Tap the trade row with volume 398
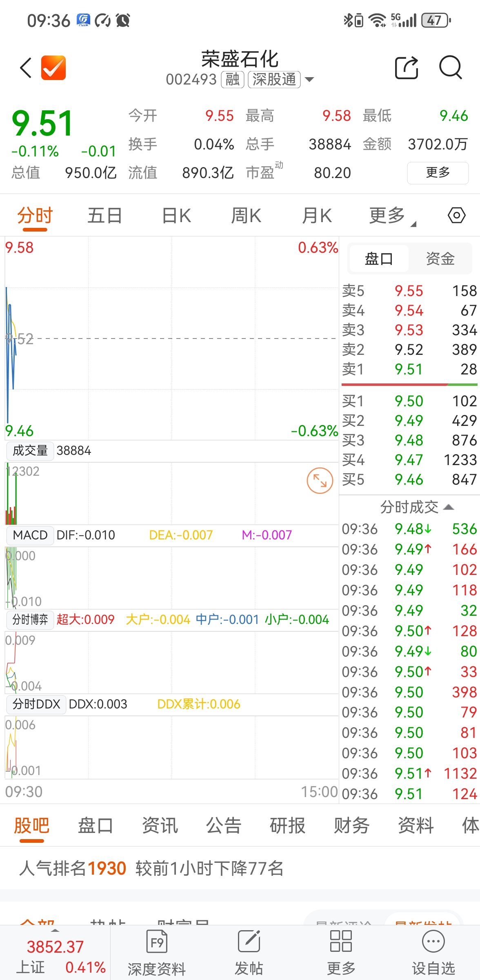 point(409,692)
